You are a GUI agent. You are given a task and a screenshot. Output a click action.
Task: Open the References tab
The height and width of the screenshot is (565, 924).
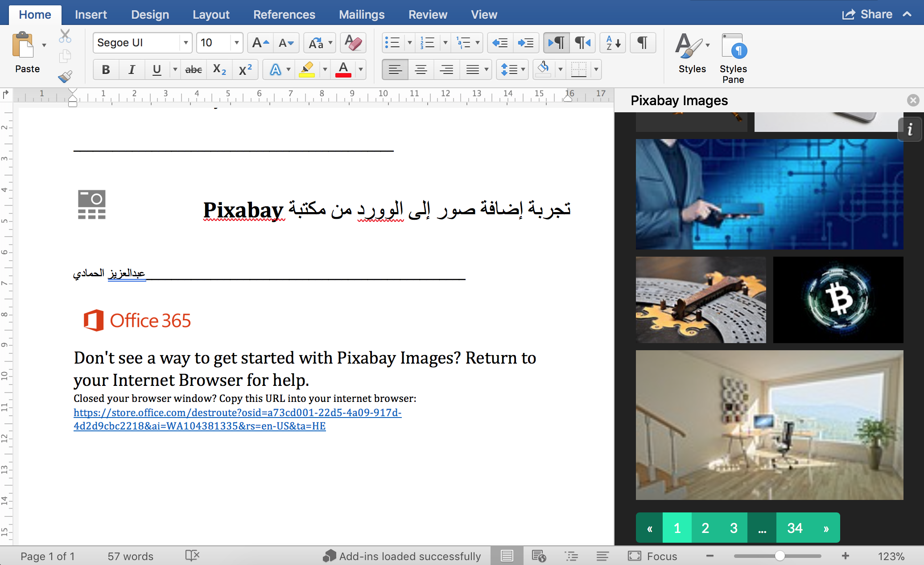[x=284, y=15]
